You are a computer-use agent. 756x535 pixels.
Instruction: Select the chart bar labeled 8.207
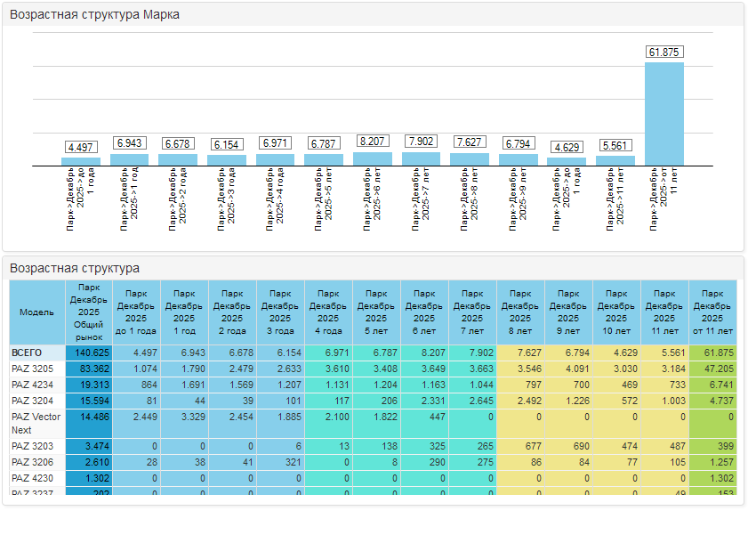click(372, 159)
